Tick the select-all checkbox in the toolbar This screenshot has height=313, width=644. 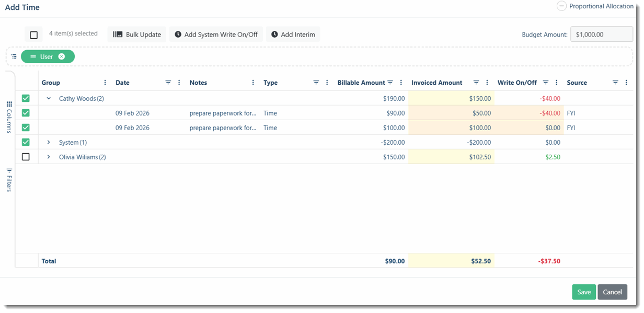pyautogui.click(x=34, y=35)
